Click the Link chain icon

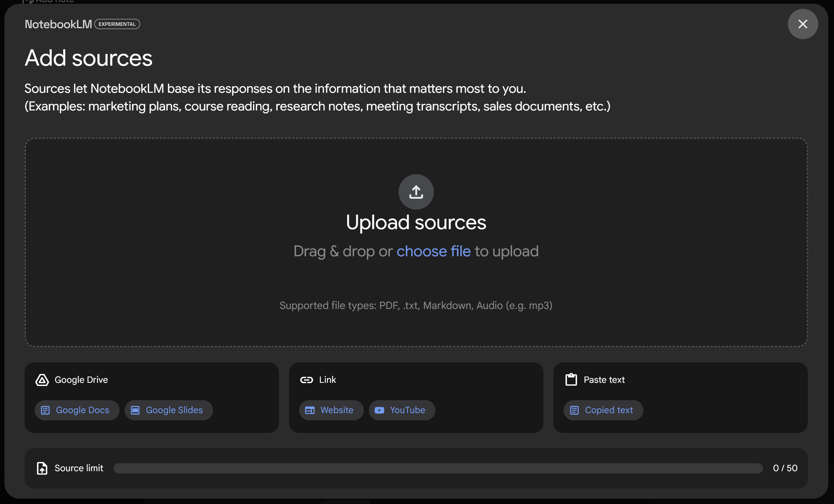[x=307, y=380]
